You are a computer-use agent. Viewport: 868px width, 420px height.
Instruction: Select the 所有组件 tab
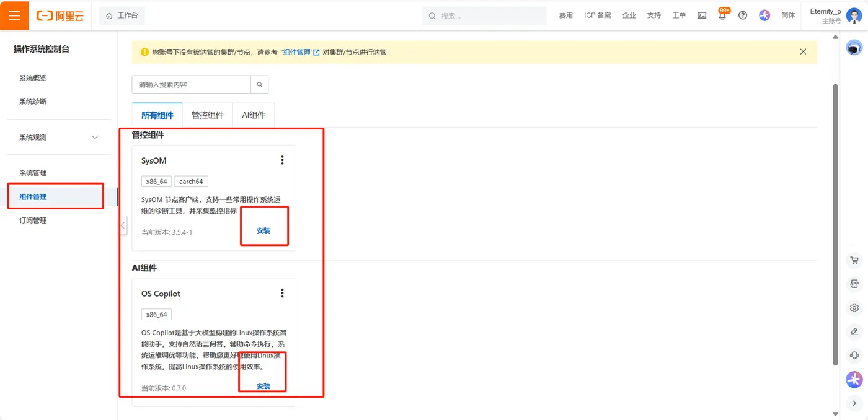click(157, 115)
